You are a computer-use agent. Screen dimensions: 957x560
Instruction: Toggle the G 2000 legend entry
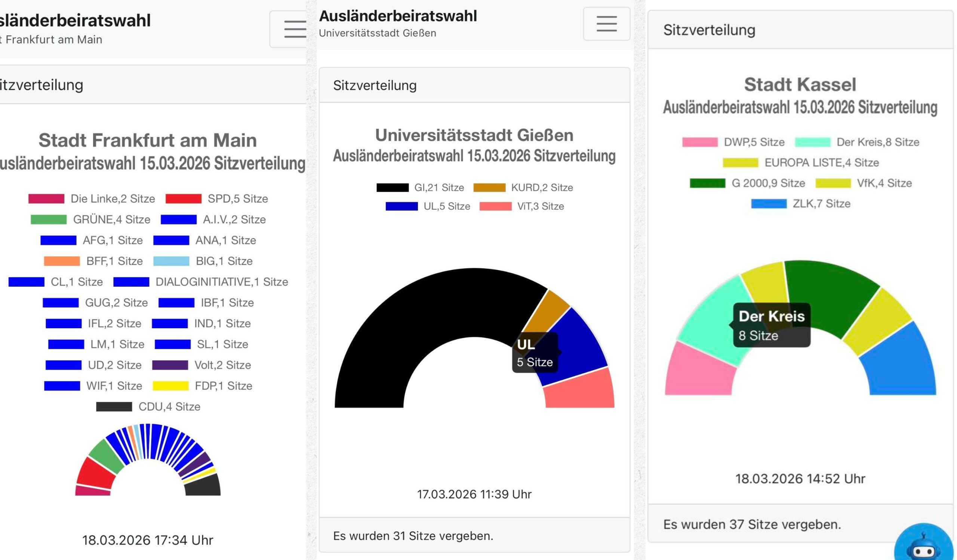747,183
